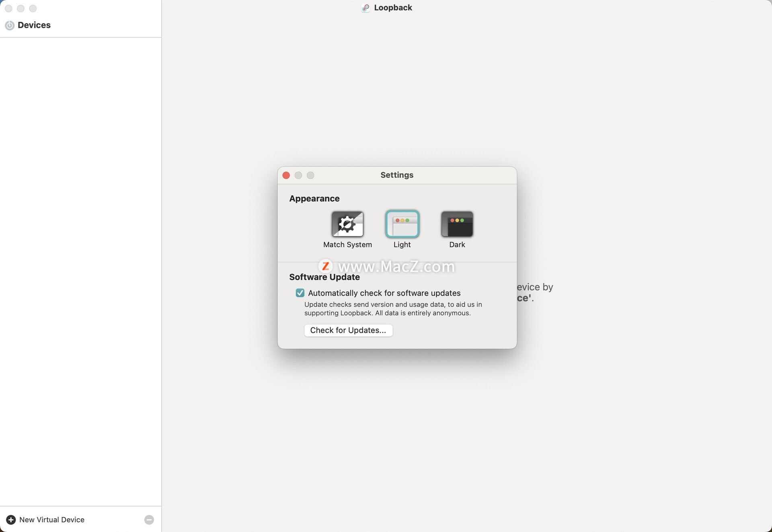
Task: Add a New Virual Device via plus icon
Action: click(11, 520)
